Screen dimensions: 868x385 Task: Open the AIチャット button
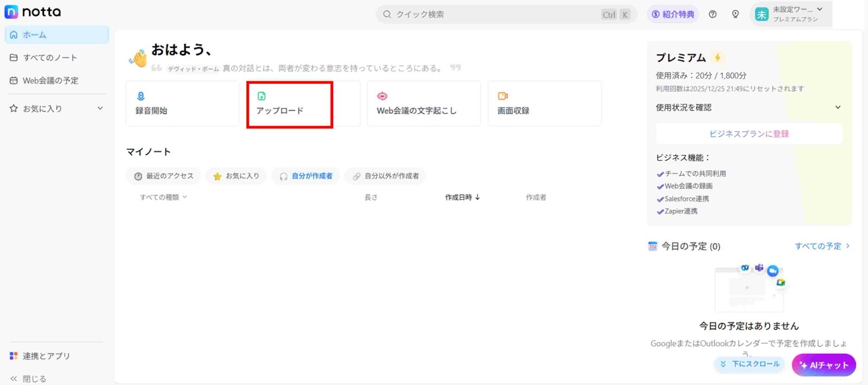824,365
